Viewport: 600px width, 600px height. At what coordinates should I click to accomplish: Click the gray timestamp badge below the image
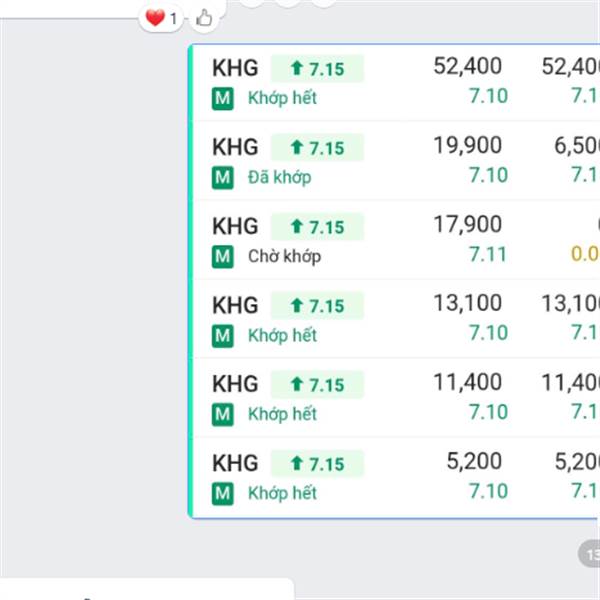pos(590,553)
